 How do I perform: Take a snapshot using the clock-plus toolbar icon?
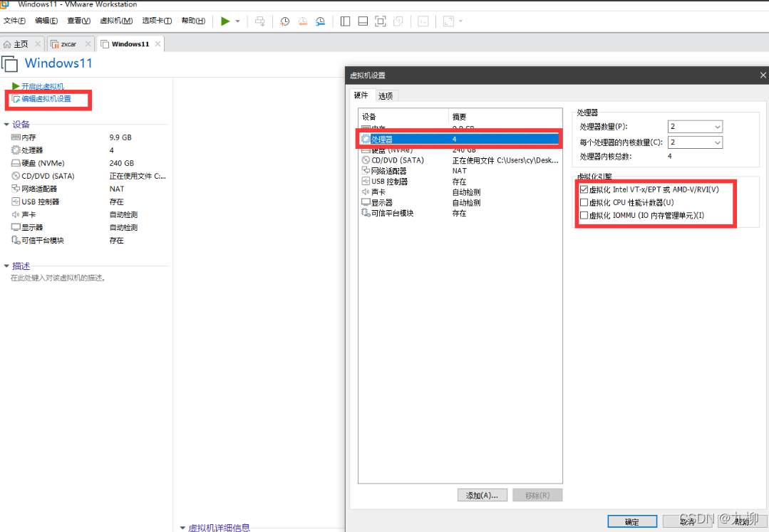[x=284, y=21]
